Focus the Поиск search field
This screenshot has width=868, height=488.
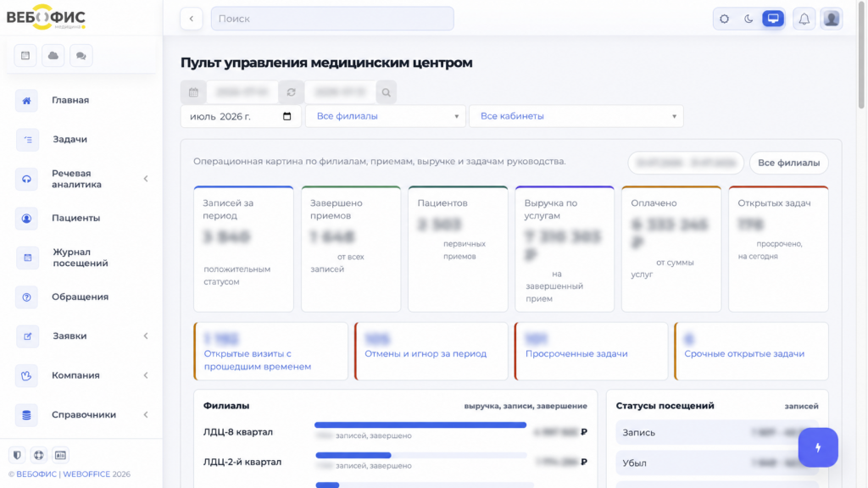pyautogui.click(x=332, y=19)
